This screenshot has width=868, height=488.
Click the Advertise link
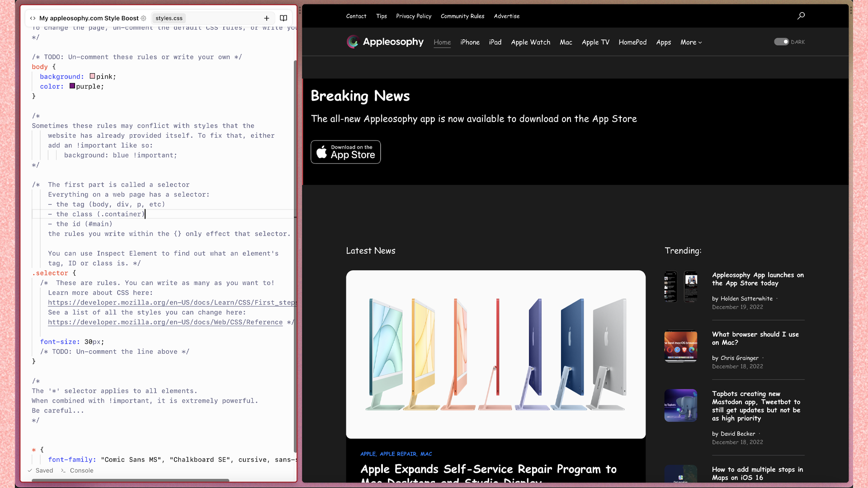(x=507, y=16)
